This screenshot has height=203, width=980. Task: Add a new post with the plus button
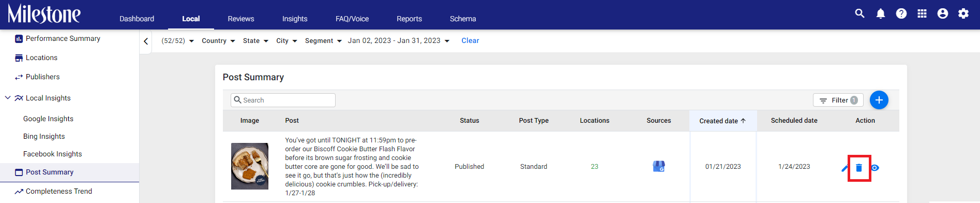(879, 100)
